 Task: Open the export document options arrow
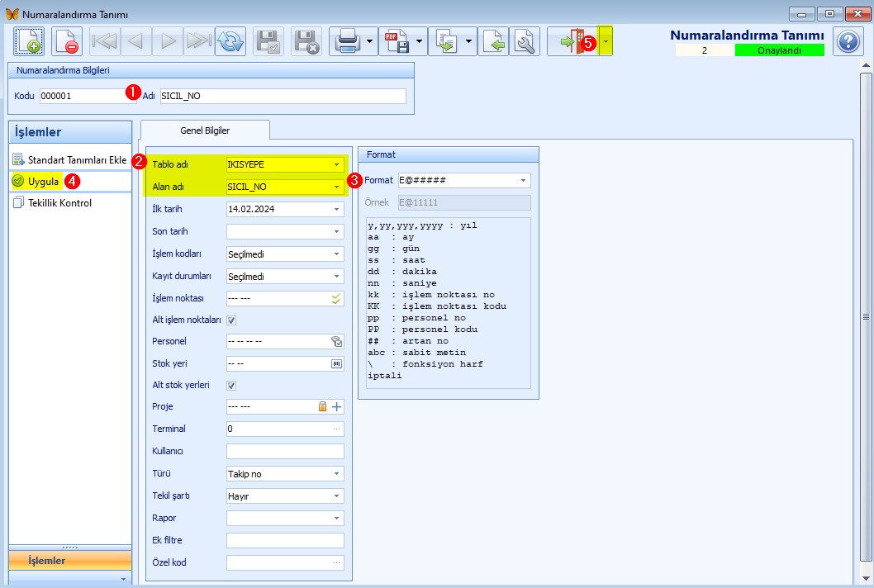[468, 41]
